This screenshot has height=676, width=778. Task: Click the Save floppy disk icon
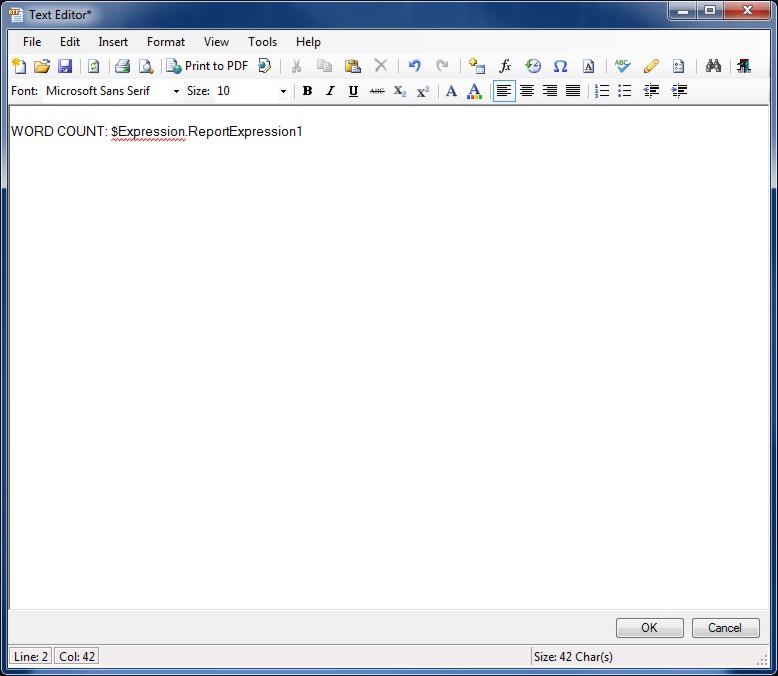(65, 66)
